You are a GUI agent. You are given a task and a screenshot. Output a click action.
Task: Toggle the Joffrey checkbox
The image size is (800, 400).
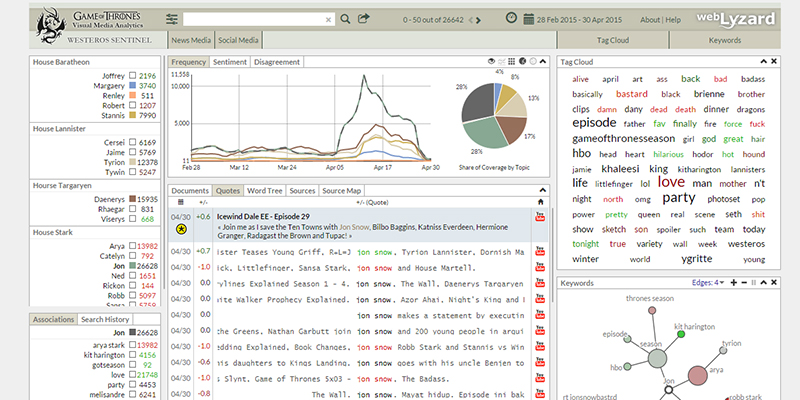point(133,76)
